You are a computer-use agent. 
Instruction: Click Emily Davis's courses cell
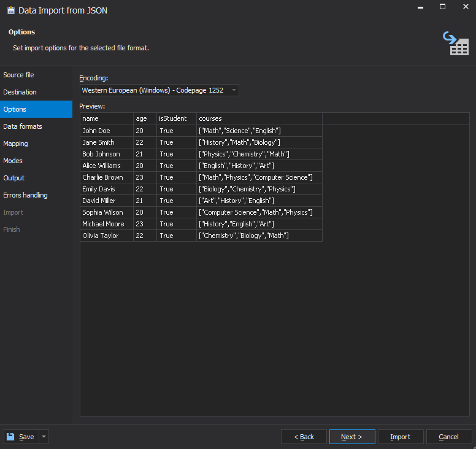(x=259, y=189)
